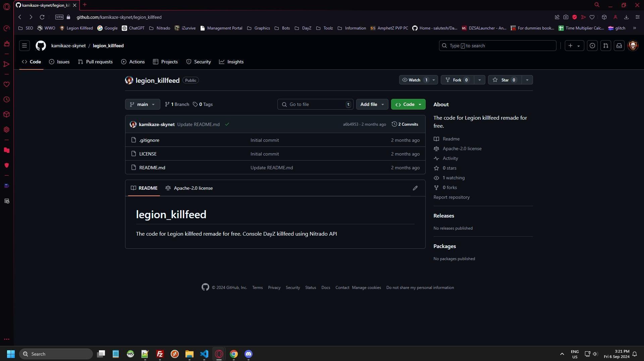Open the Security tab
Screen dimensions: 644x361
[x=199, y=62]
